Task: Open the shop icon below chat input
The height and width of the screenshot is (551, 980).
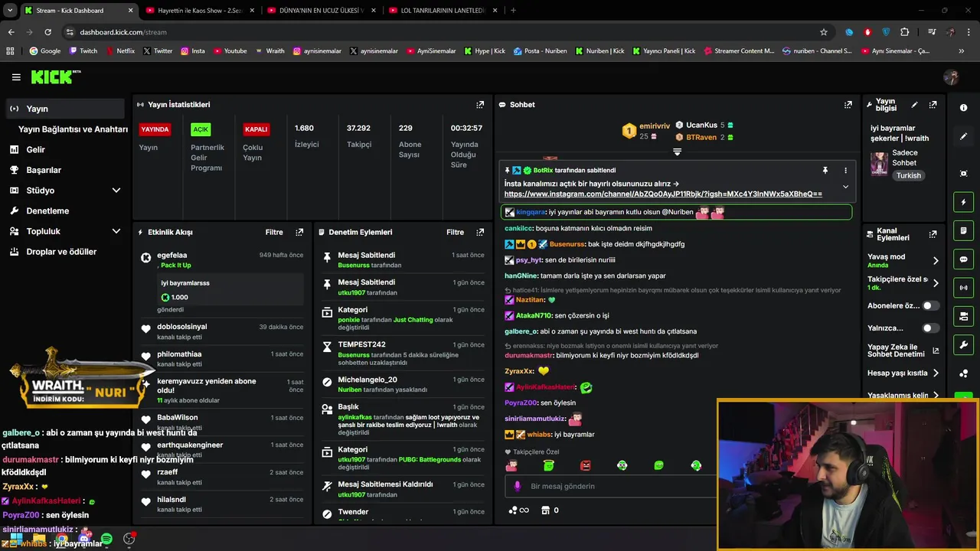Action: (545, 510)
